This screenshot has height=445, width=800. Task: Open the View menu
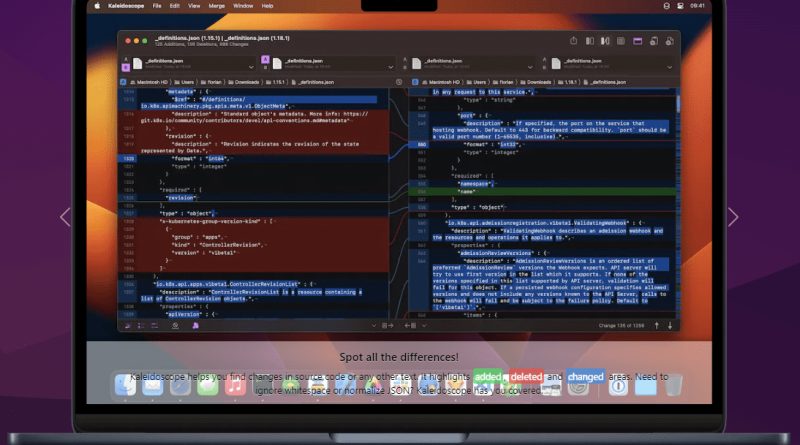[x=194, y=6]
